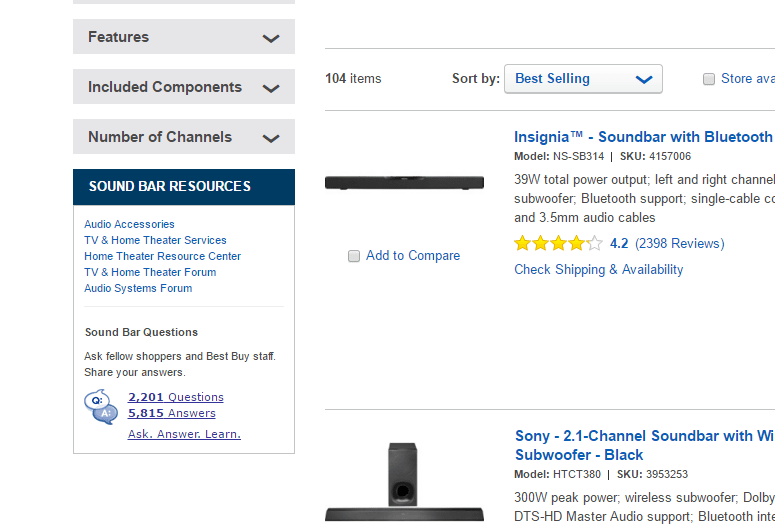Open the Audio Systems Forum link

tap(138, 288)
